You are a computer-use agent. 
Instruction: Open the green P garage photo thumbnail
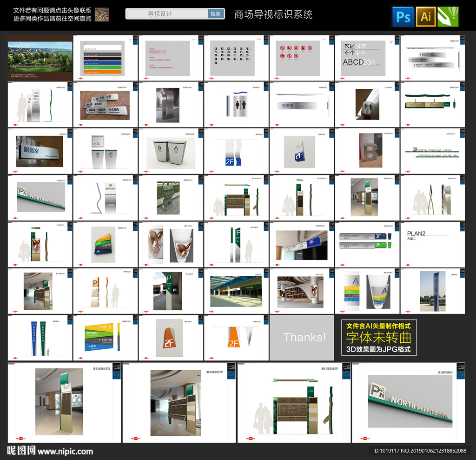[x=171, y=291]
